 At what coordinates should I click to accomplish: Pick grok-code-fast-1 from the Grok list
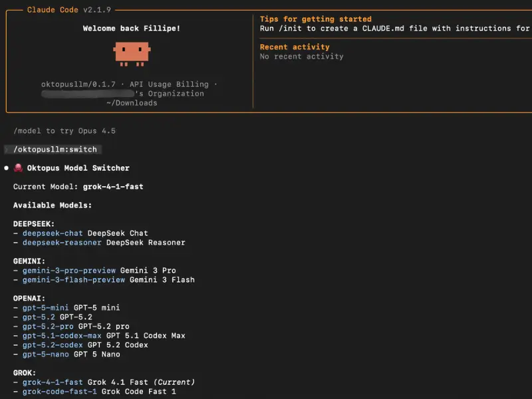tap(62, 392)
